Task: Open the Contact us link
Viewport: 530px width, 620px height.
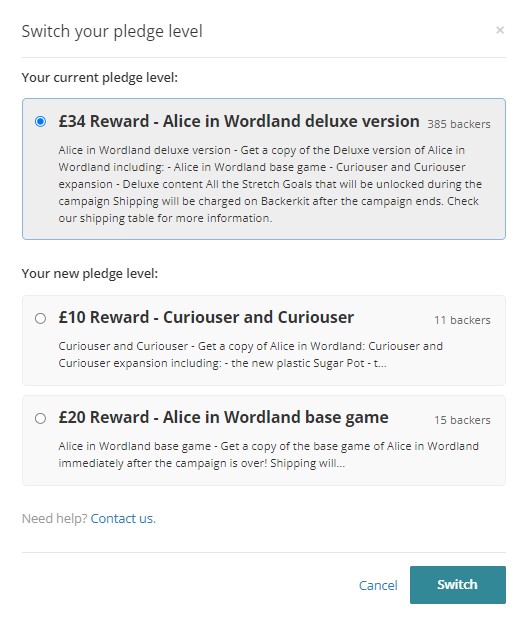Action: pyautogui.click(x=123, y=518)
